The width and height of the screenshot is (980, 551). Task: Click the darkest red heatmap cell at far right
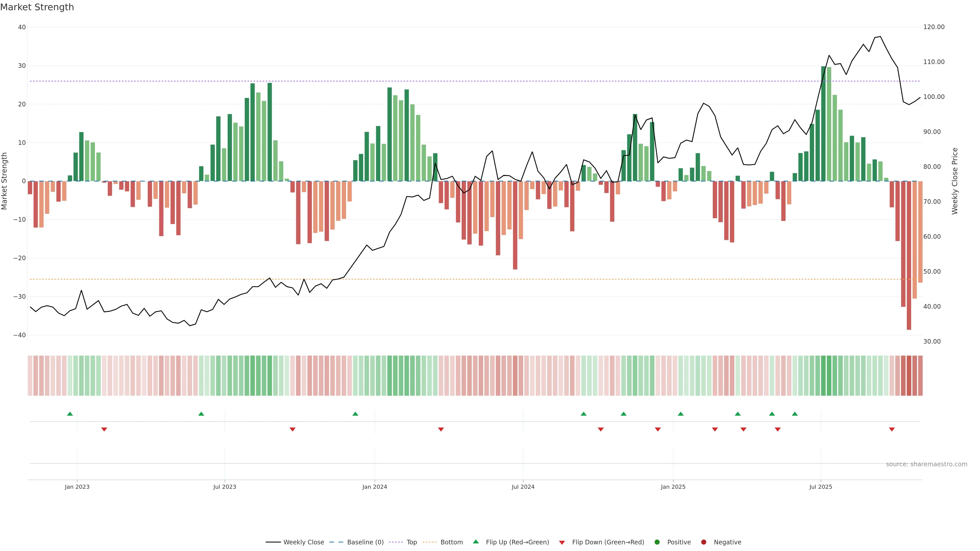(909, 376)
